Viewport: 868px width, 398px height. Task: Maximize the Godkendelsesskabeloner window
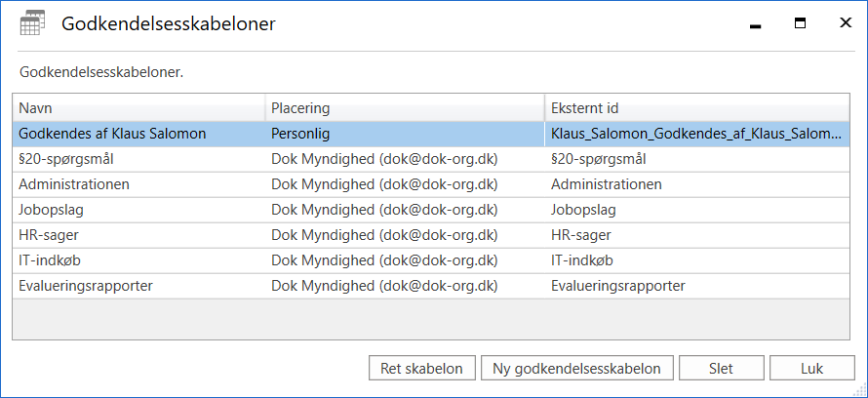(x=799, y=23)
